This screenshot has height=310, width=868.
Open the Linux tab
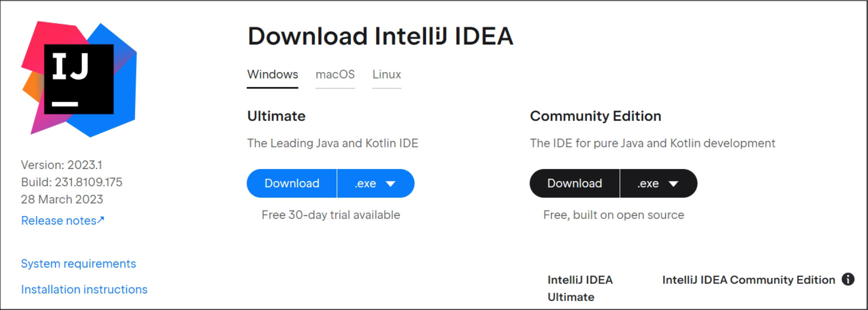pyautogui.click(x=386, y=74)
